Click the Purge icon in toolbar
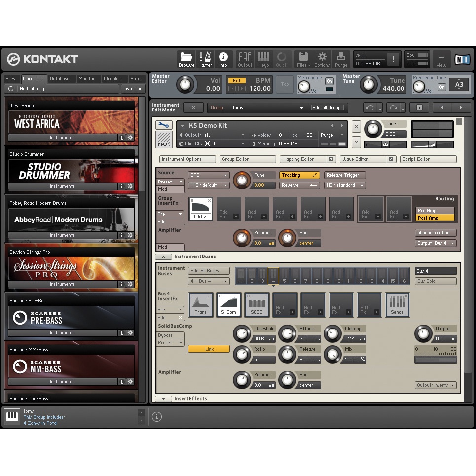The width and height of the screenshot is (476, 476). 341,59
